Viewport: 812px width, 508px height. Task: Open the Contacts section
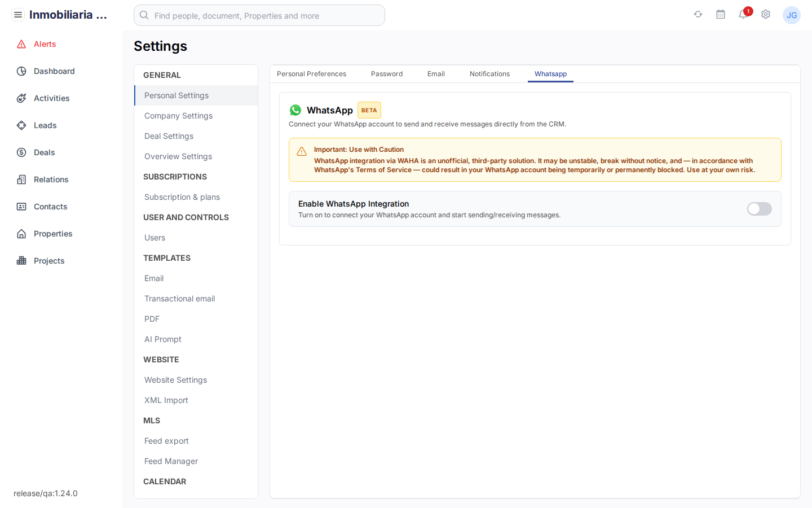[x=50, y=207]
